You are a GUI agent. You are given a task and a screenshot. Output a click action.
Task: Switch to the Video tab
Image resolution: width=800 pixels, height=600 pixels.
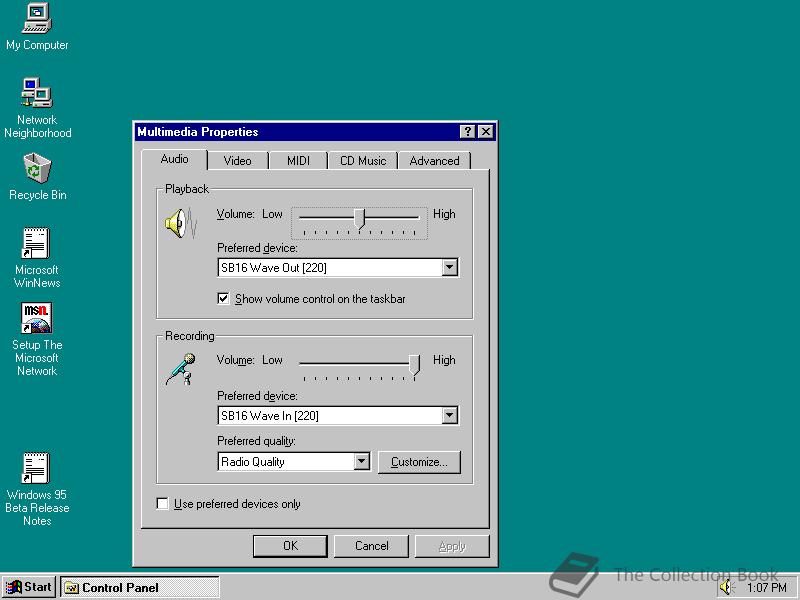pyautogui.click(x=237, y=161)
